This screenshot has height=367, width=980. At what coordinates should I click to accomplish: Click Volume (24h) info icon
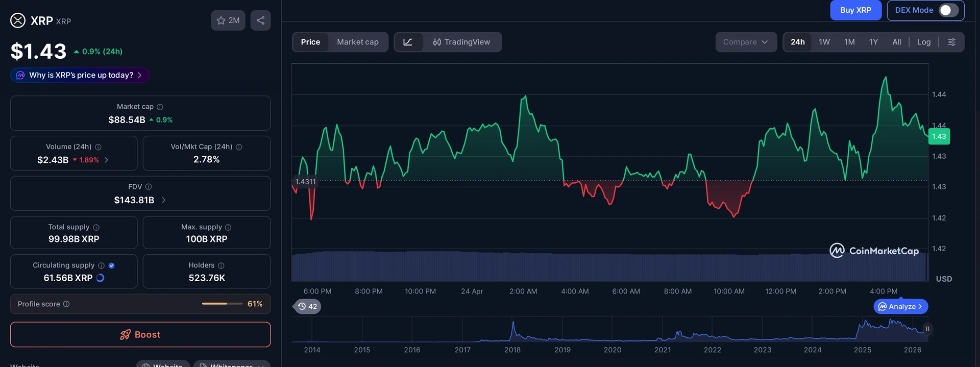[x=98, y=147]
